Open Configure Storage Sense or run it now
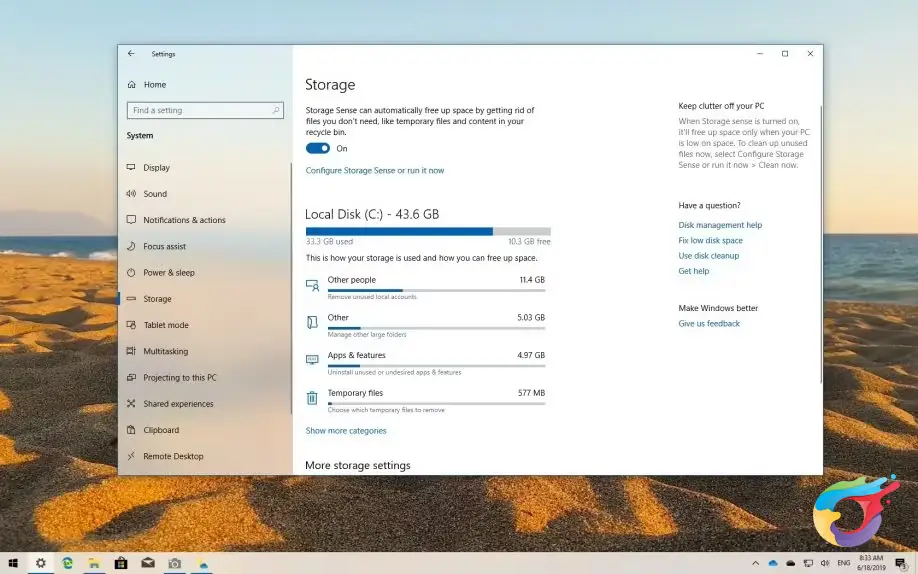This screenshot has width=918, height=574. 375,170
